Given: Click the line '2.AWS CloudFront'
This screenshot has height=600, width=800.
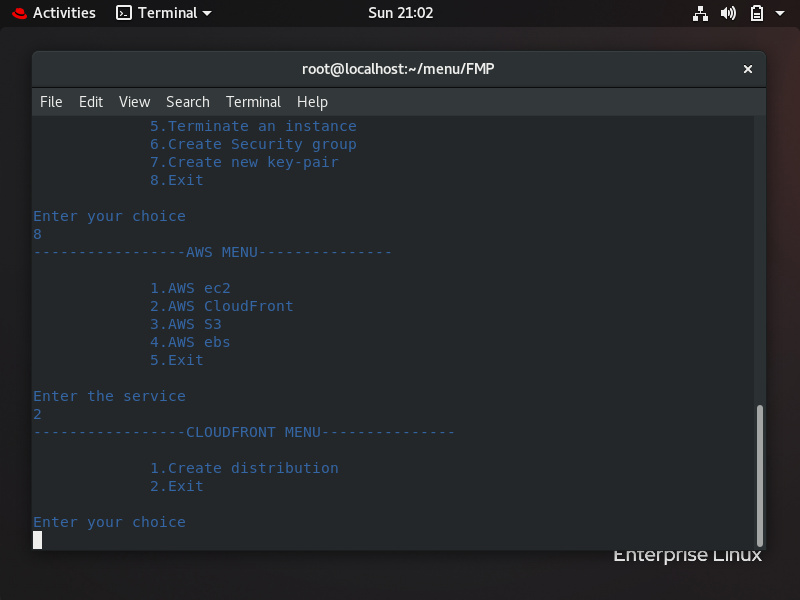Looking at the screenshot, I should tap(222, 306).
